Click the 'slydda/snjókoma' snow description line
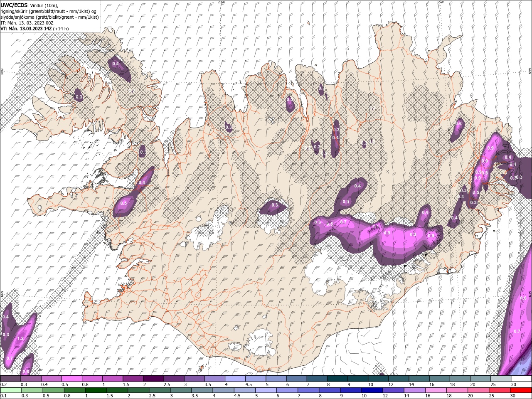This screenshot has width=532, height=399. (x=49, y=17)
